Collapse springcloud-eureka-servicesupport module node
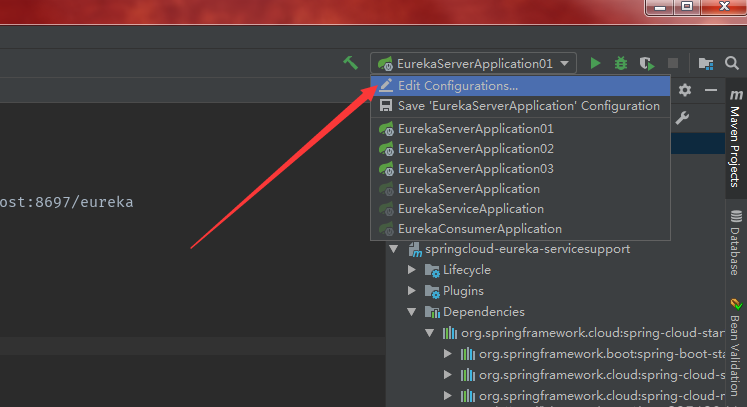 pos(394,249)
